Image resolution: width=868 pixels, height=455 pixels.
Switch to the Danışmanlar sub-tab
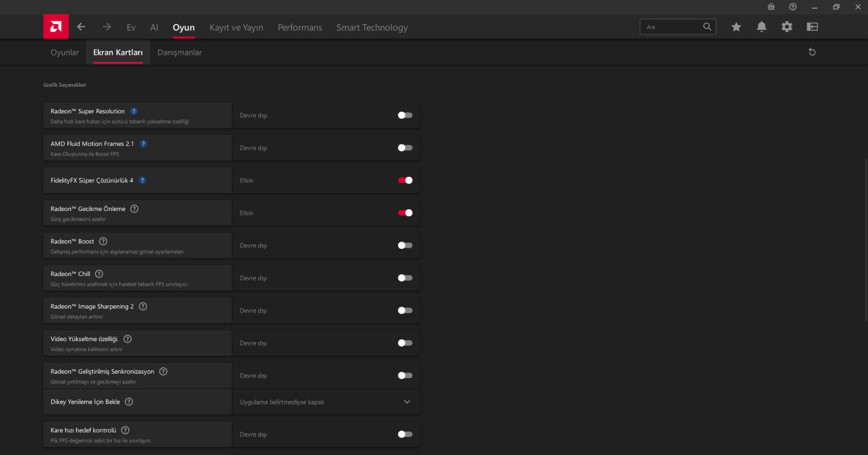click(180, 53)
